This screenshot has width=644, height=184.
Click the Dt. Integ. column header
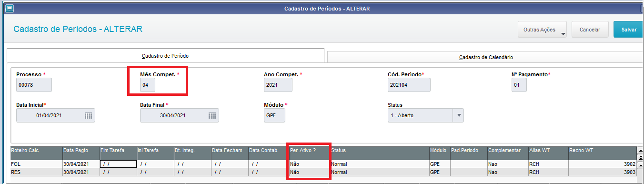pos(192,153)
